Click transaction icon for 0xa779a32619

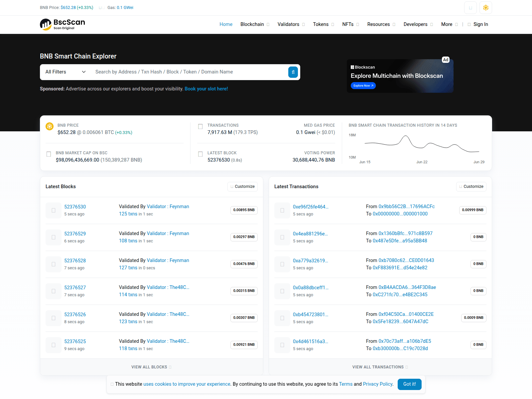point(282,264)
